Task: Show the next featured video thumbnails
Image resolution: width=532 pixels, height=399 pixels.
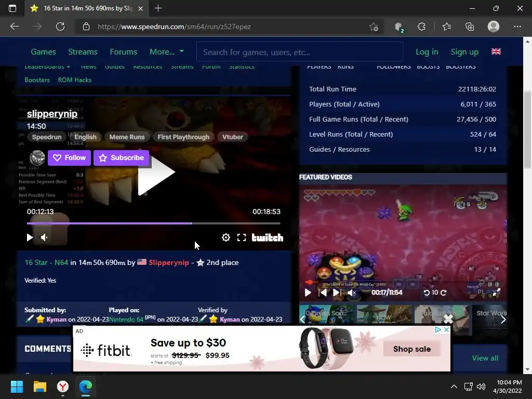Action: 503,320
